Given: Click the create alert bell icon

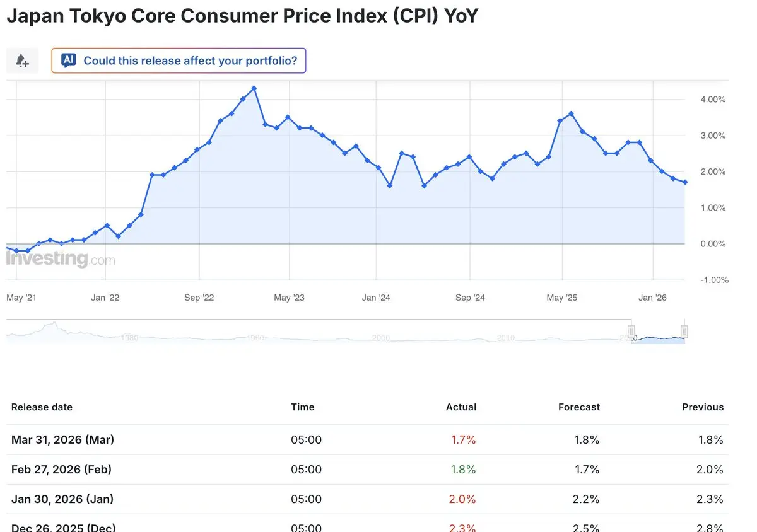Looking at the screenshot, I should [22, 61].
